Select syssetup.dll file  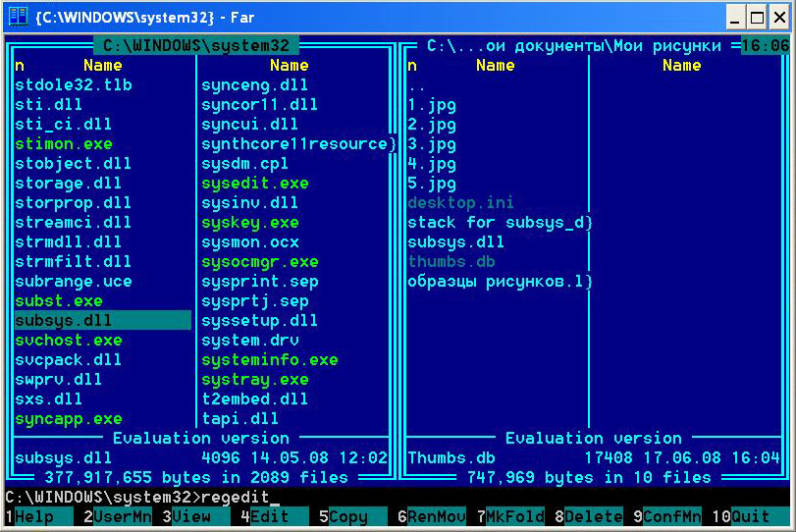[259, 320]
